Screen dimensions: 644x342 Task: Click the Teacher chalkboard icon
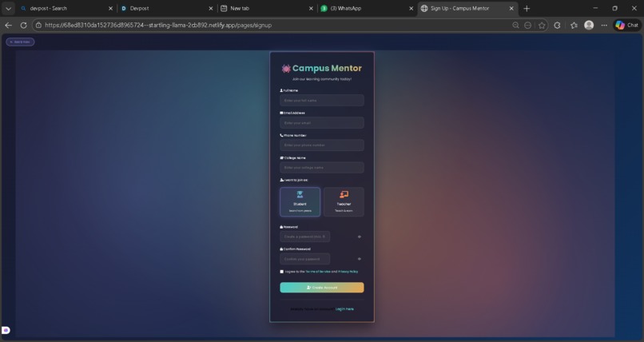tap(344, 194)
